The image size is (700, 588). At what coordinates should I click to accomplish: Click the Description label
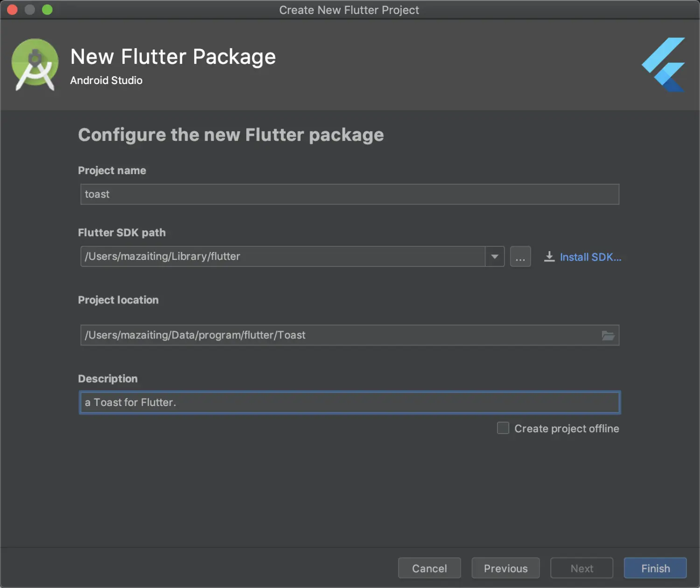pyautogui.click(x=108, y=378)
